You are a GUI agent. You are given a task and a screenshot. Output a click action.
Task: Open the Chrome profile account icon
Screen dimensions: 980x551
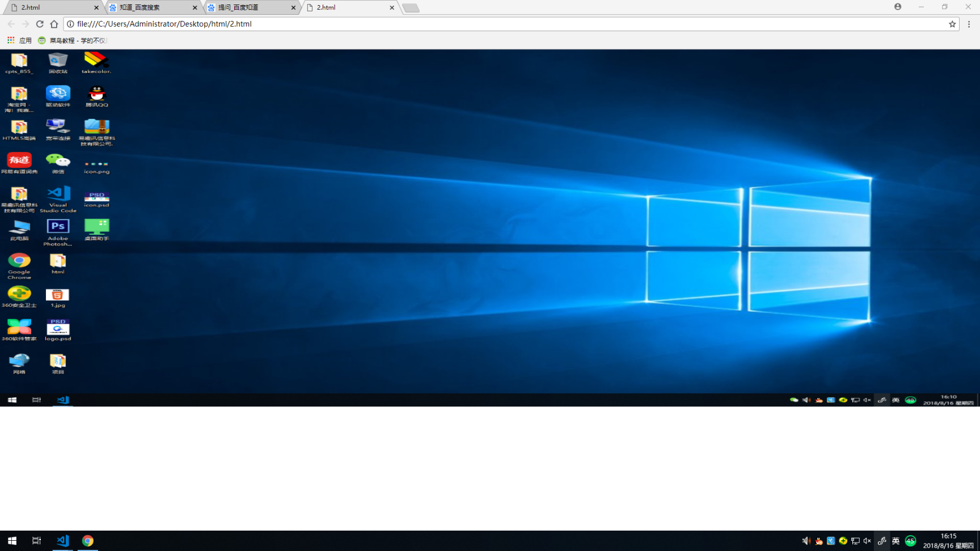tap(898, 7)
